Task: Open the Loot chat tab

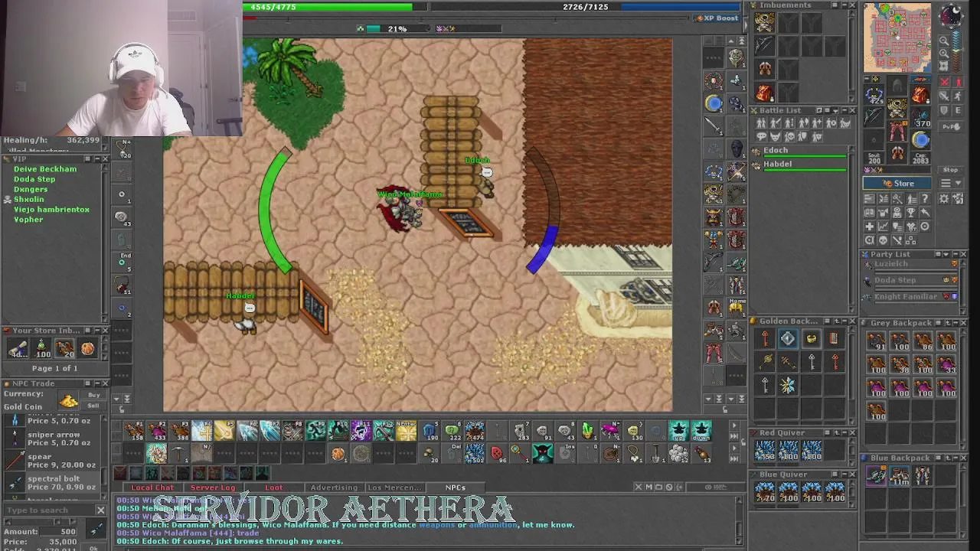Action: click(x=273, y=487)
